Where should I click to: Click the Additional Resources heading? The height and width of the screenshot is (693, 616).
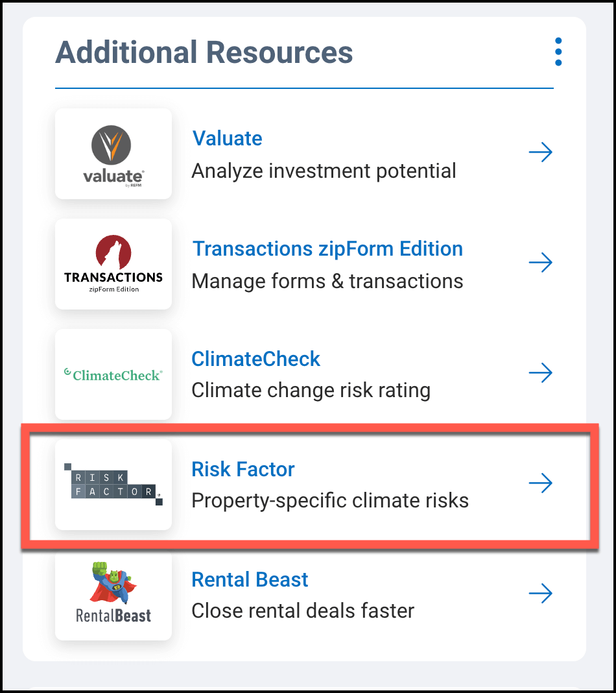pyautogui.click(x=204, y=52)
